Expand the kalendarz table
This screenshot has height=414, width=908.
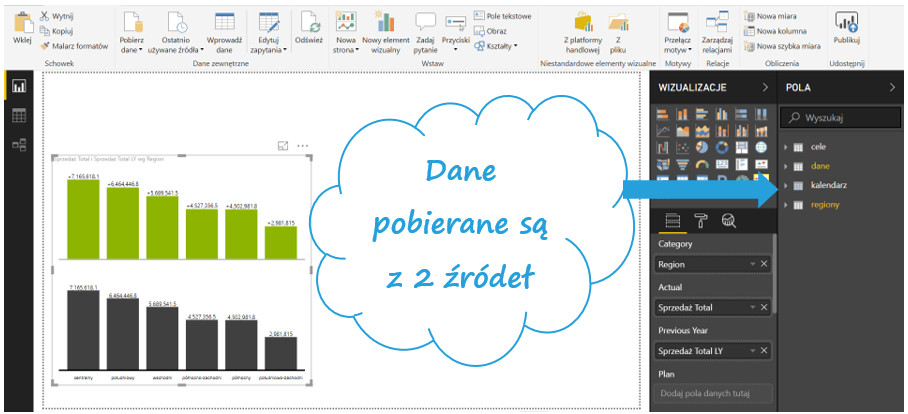coord(786,185)
